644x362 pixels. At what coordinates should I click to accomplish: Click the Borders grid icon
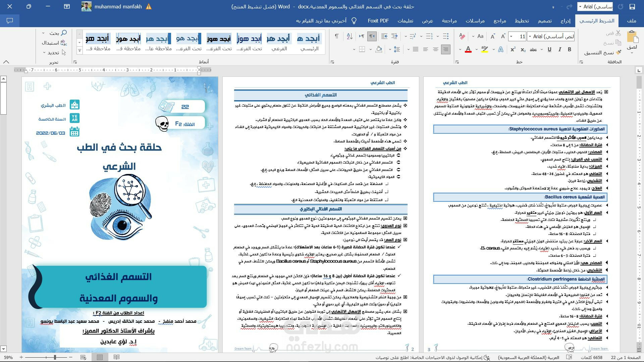click(362, 50)
